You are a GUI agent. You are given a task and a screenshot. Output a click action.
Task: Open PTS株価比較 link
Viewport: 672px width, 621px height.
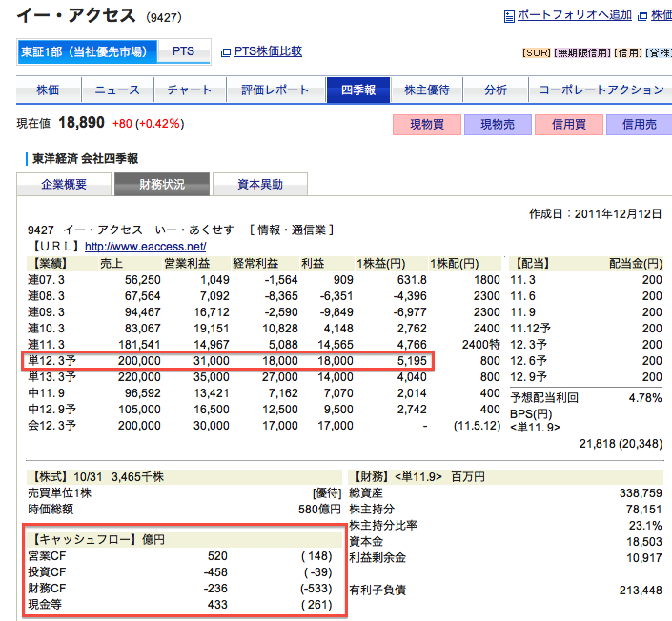[268, 51]
